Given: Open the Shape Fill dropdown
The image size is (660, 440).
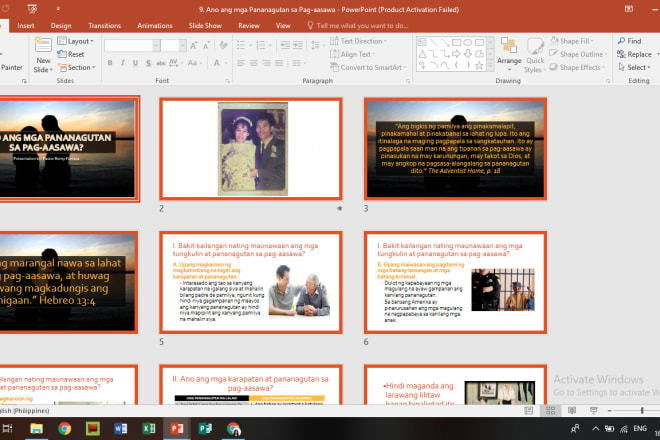Looking at the screenshot, I should [572, 41].
